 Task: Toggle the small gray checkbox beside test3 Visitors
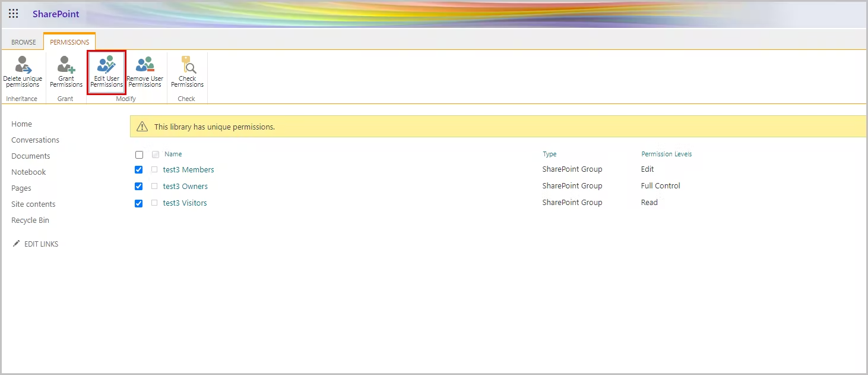point(154,203)
